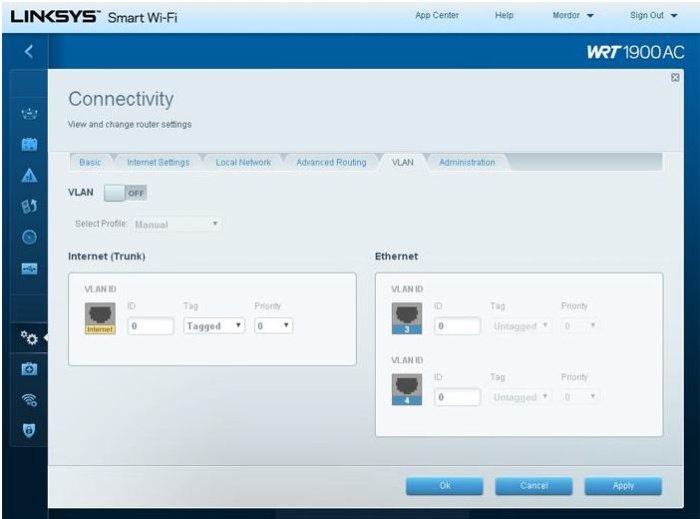Click the 'Connectivity' title text
The height and width of the screenshot is (519, 700).
tap(121, 99)
